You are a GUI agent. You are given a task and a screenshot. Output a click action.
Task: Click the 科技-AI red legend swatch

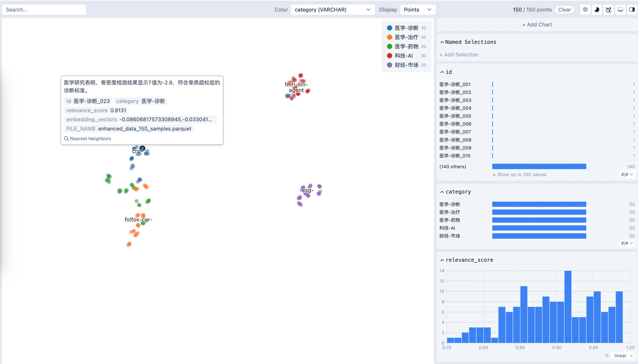[x=389, y=56]
